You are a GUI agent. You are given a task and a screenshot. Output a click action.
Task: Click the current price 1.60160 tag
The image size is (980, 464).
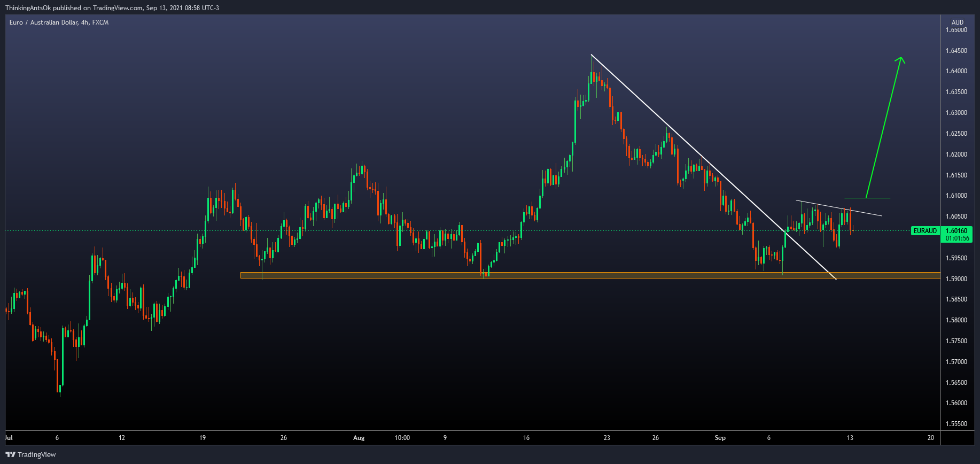pos(957,231)
